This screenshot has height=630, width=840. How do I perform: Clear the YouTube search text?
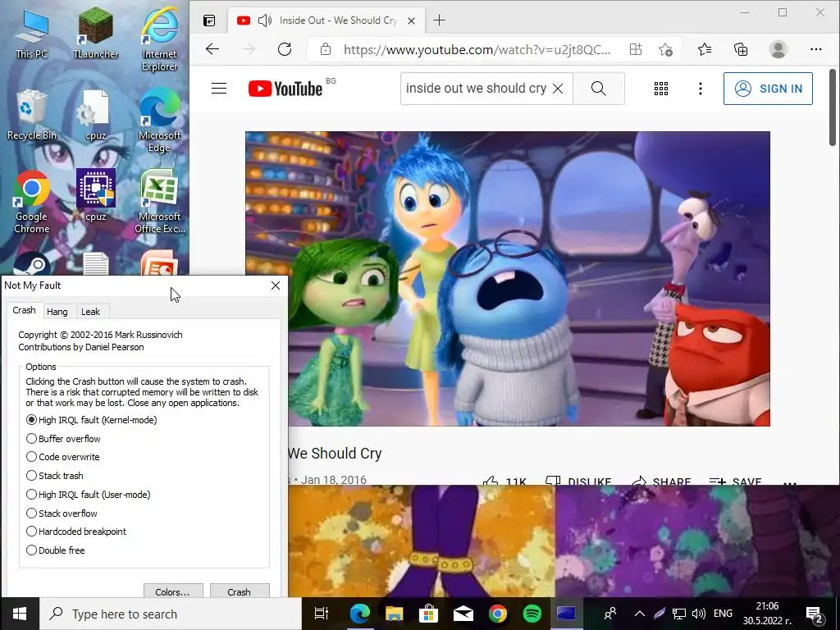558,89
